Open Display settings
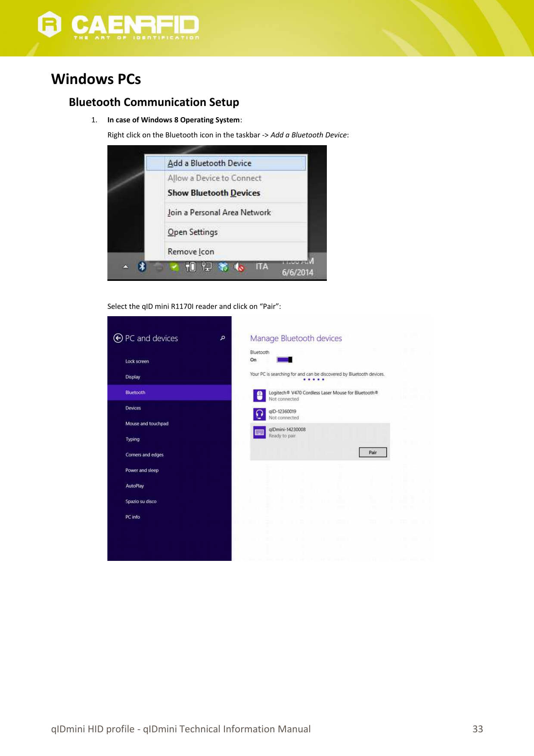Image resolution: width=534 pixels, height=756 pixels. [x=169, y=377]
